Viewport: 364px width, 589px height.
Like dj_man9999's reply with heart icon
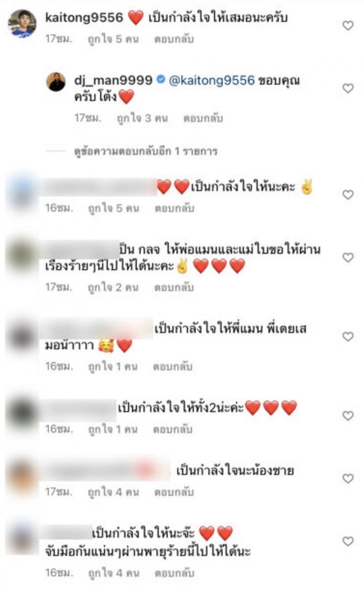(x=348, y=88)
